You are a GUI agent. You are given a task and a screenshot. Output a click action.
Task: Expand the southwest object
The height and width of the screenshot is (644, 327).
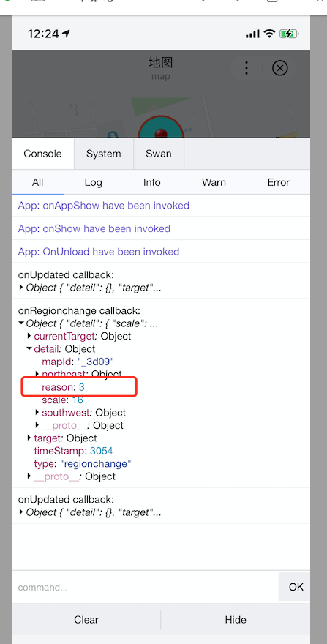[37, 412]
